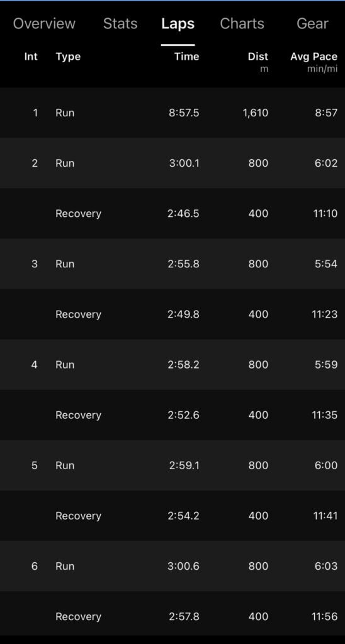345x644 pixels.
Task: Tap the Time column header
Action: click(x=187, y=57)
